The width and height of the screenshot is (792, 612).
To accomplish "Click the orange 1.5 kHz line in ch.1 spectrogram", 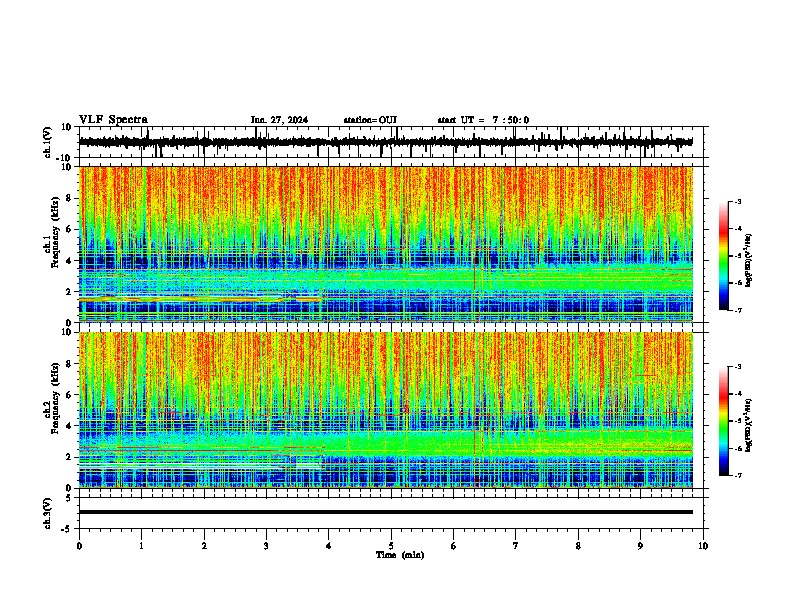I will pos(200,299).
